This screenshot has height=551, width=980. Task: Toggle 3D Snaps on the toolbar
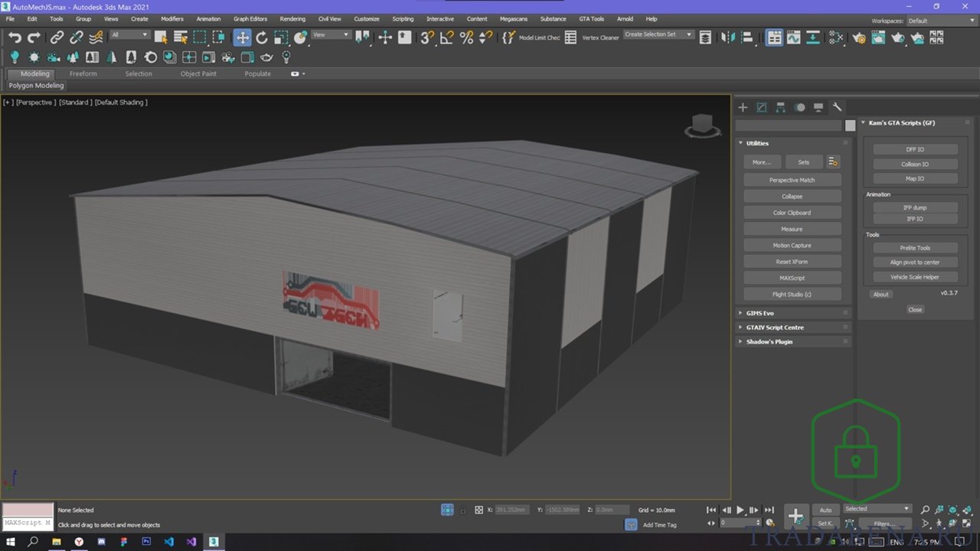pyautogui.click(x=427, y=37)
